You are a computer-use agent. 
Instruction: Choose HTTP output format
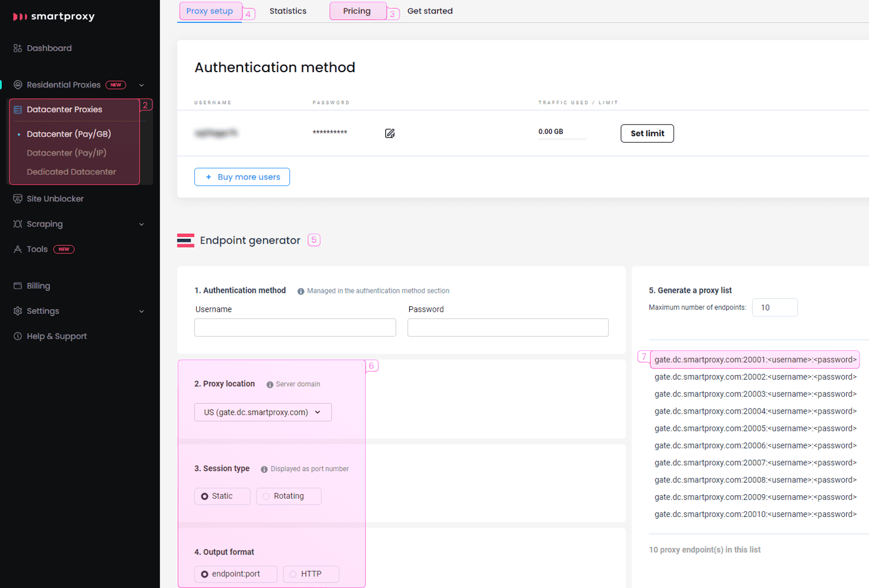coord(311,574)
